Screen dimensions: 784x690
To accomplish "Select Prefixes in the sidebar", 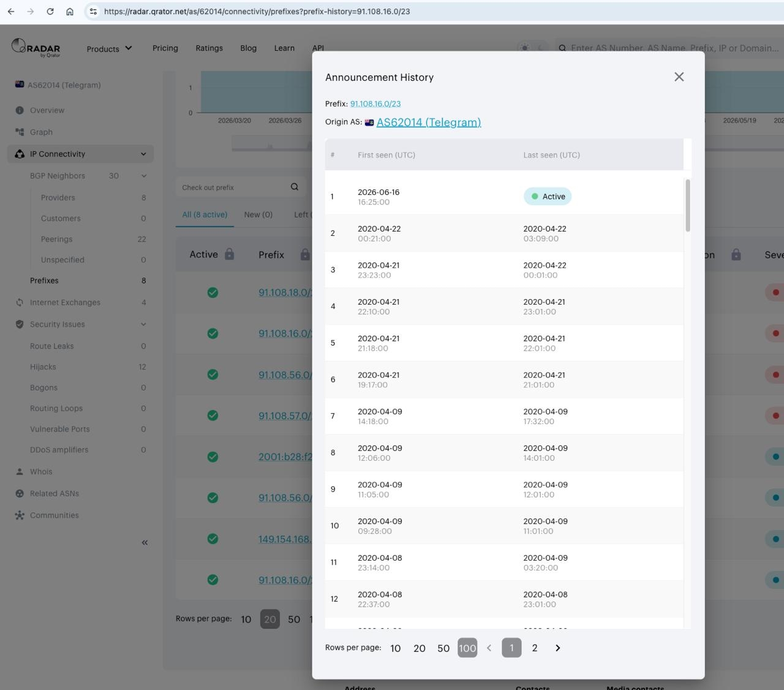I will (44, 280).
